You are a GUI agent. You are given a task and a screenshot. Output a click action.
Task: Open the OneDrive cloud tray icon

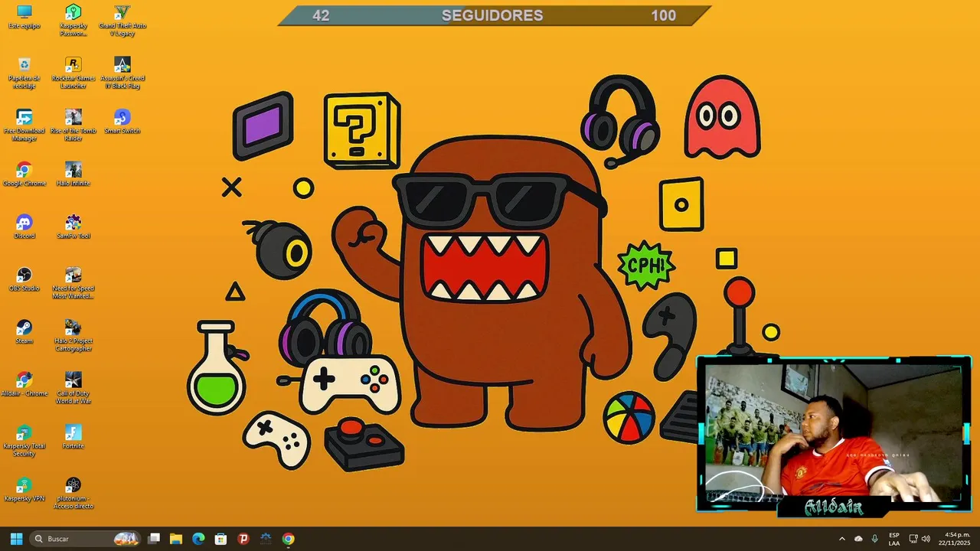858,539
